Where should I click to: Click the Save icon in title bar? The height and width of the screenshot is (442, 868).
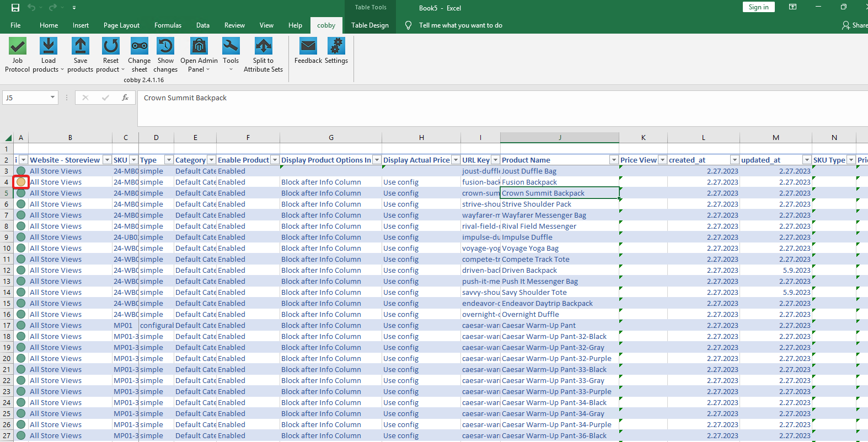[x=15, y=8]
